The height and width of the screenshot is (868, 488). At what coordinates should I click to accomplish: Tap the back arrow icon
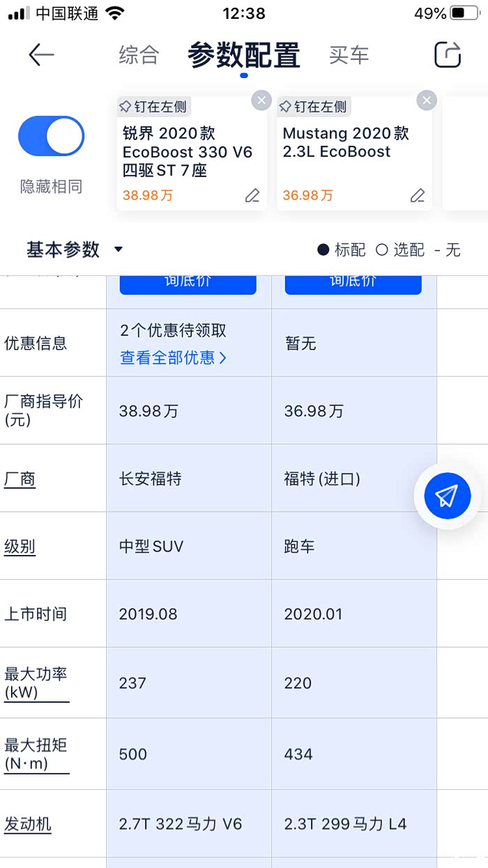(x=41, y=55)
